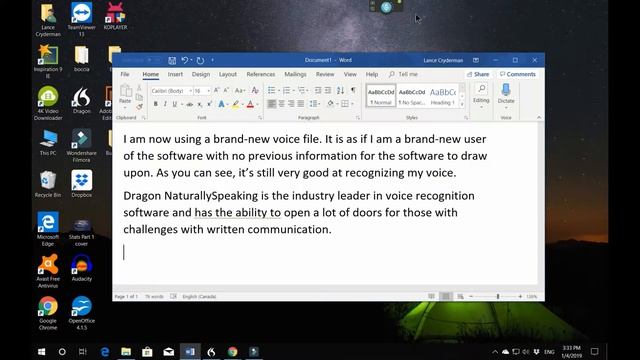Switch to the References tab
The height and width of the screenshot is (360, 640).
(260, 74)
